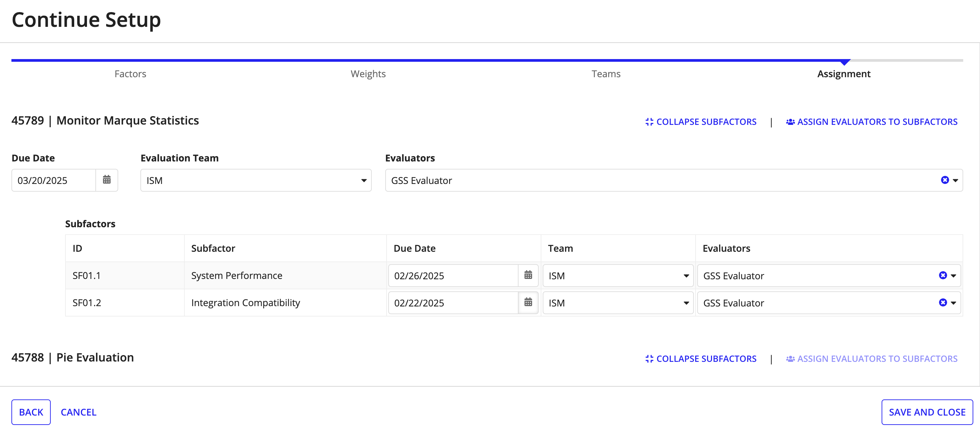Expand evaluators dropdown arrow for SF01.1
This screenshot has width=980, height=433.
[x=953, y=276]
